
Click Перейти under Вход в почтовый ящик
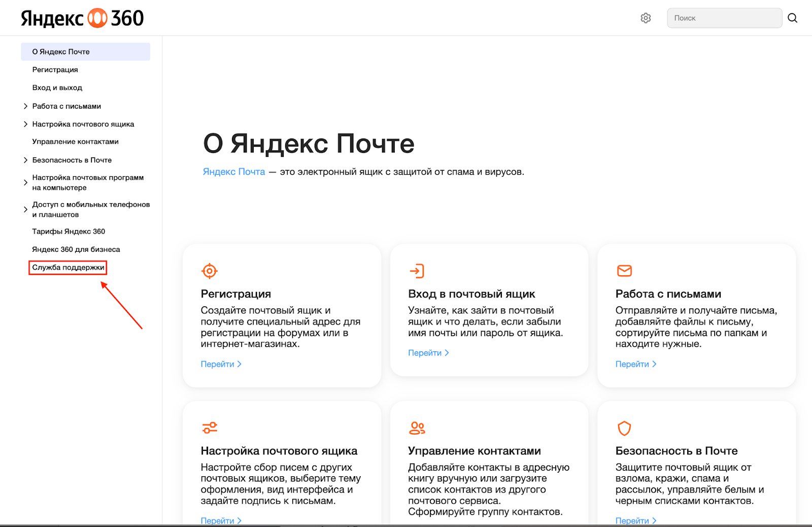[x=429, y=353]
